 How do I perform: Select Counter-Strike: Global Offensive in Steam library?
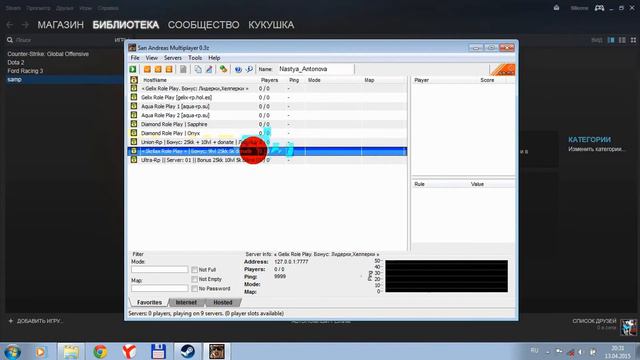[48, 54]
